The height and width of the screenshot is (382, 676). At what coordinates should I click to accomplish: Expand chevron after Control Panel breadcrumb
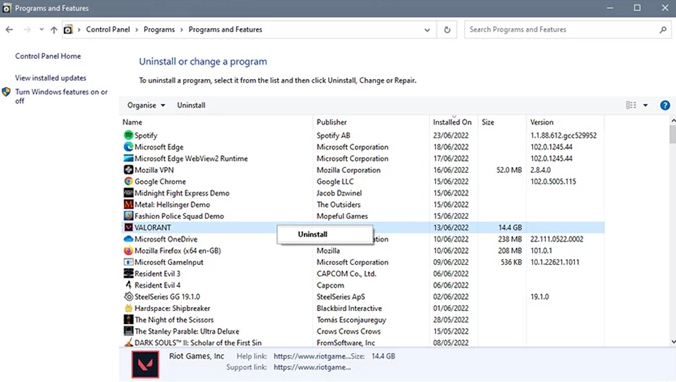[x=137, y=30]
